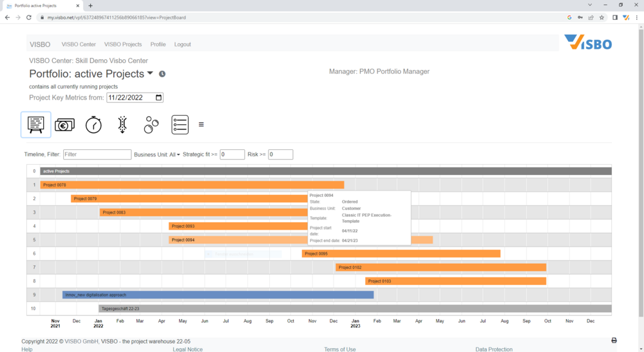
Task: Focus the Strategic fit value field
Action: point(232,154)
